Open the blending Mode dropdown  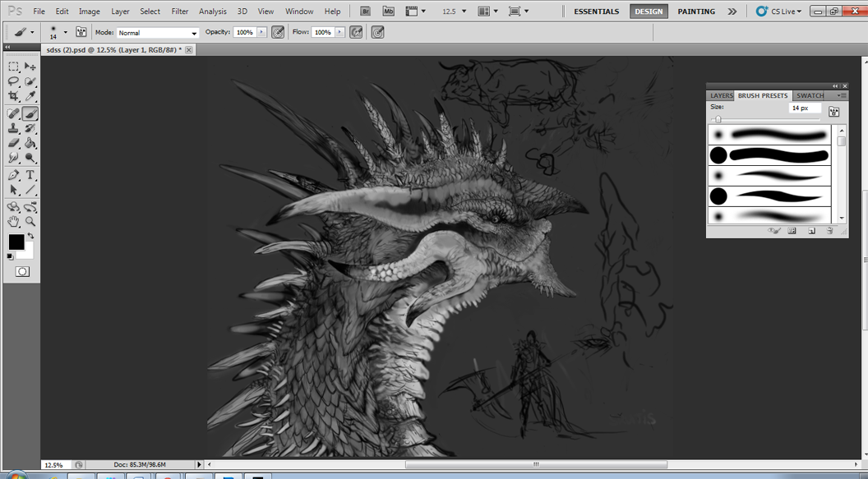click(x=158, y=33)
